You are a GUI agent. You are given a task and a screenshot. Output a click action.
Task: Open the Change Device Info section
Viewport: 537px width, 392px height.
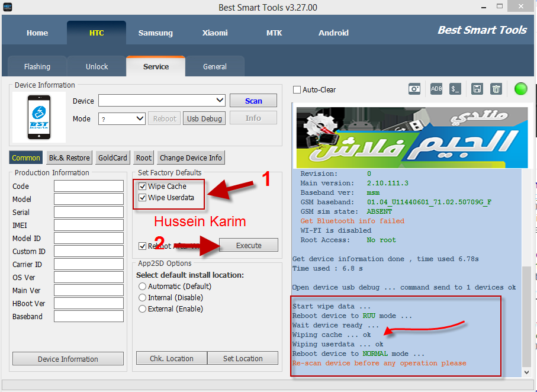(191, 158)
